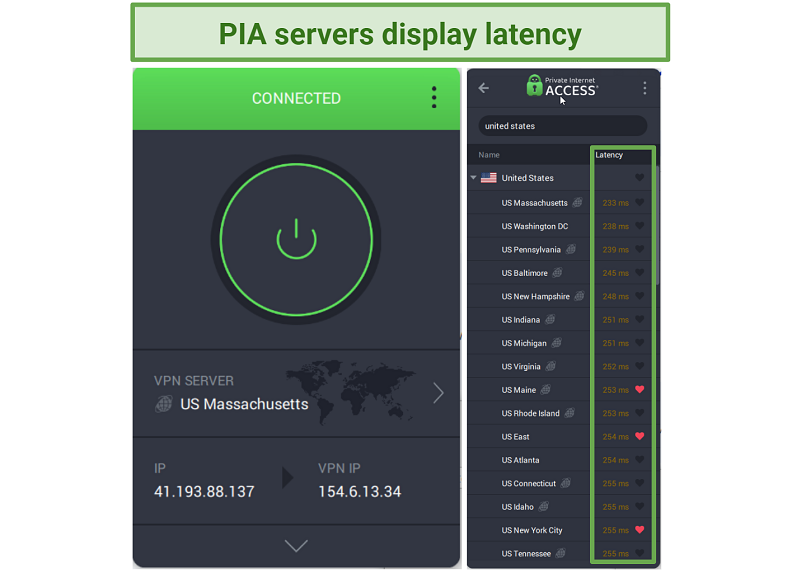Favorite the United States group heart
The height and width of the screenshot is (573, 806).
639,177
